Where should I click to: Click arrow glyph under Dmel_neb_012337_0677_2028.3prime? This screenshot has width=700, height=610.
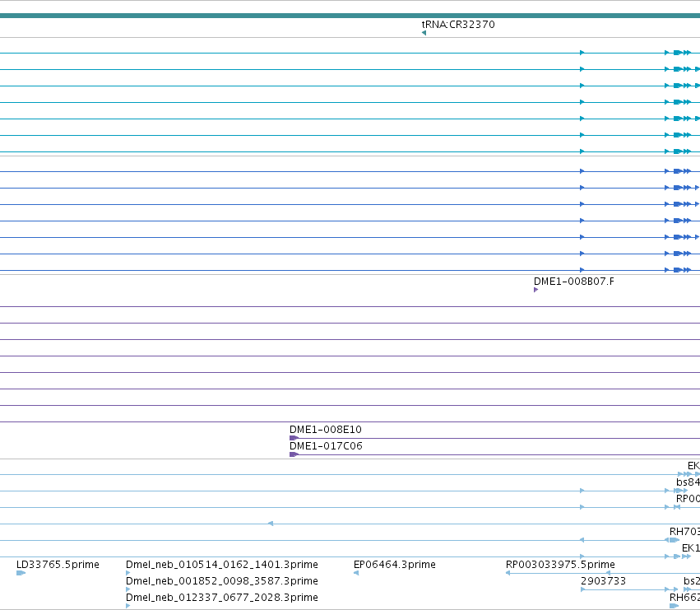tap(128, 606)
